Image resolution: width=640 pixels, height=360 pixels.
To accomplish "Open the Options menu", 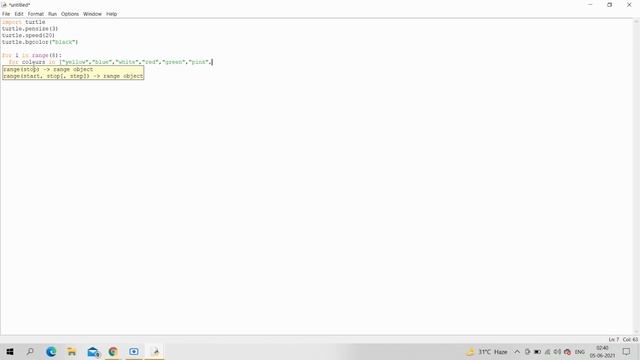I will tap(70, 14).
